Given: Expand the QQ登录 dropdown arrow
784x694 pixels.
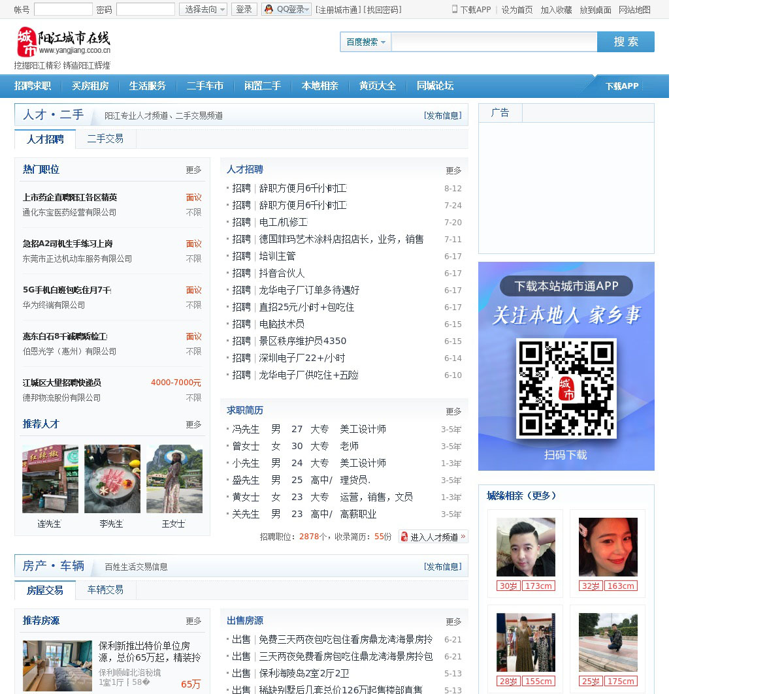Looking at the screenshot, I should (307, 9).
